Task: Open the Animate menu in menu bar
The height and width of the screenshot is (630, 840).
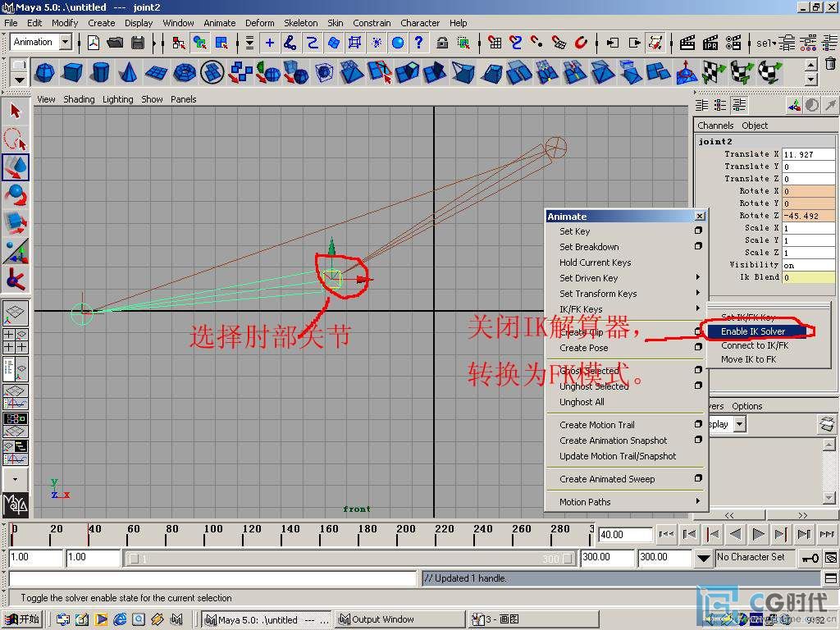Action: [x=220, y=23]
